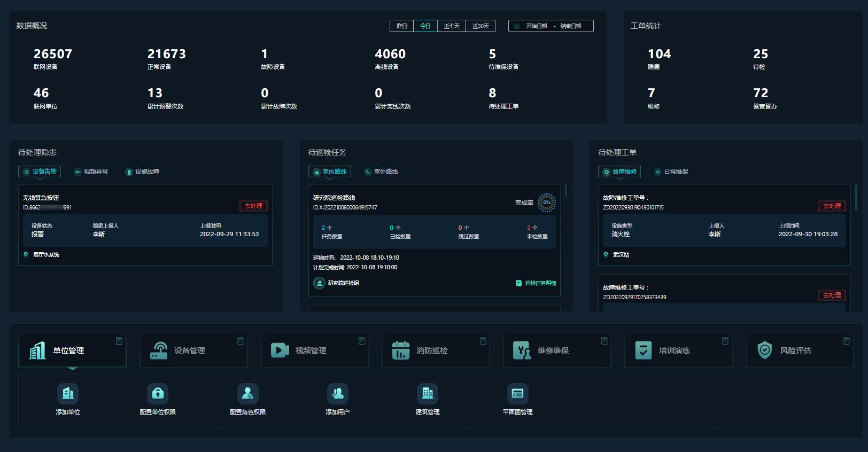Switch to the 室外路线 tab
The image size is (868, 452).
(382, 172)
